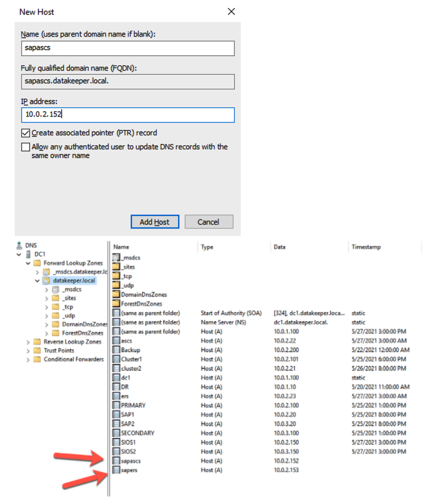Click the cluster2 host record icon
Viewport: 447px width, 504px height.
116,368
